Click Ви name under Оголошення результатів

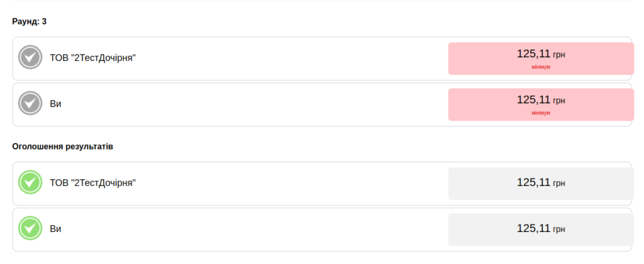pyautogui.click(x=56, y=229)
